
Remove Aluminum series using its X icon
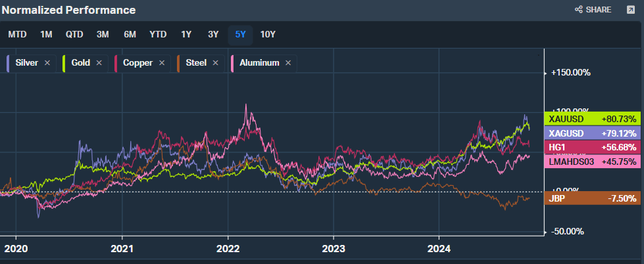coord(289,63)
